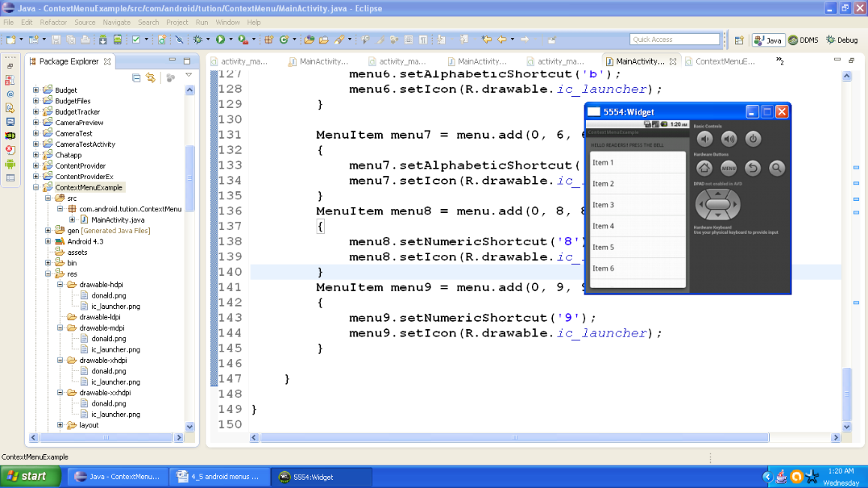
Task: Open 5554:Widget taskbar button
Action: click(x=321, y=477)
